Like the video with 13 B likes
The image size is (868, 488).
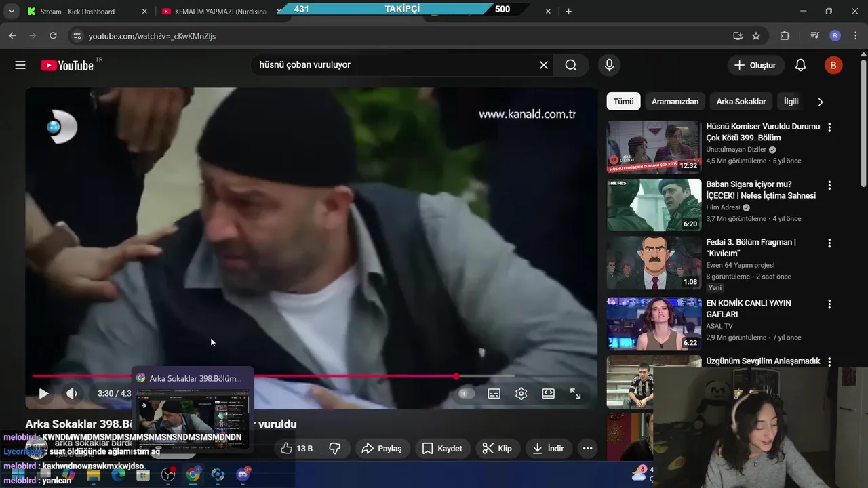(x=296, y=449)
